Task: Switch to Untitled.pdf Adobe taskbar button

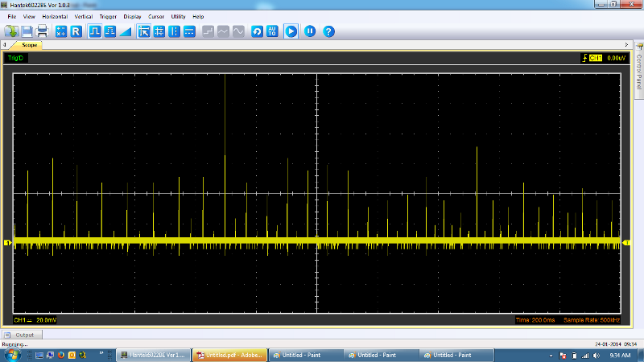Action: 228,354
